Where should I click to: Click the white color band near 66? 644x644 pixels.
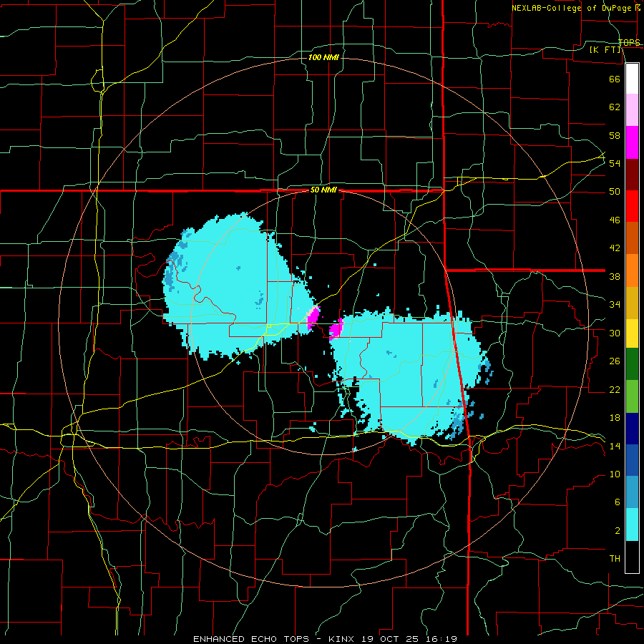(632, 79)
